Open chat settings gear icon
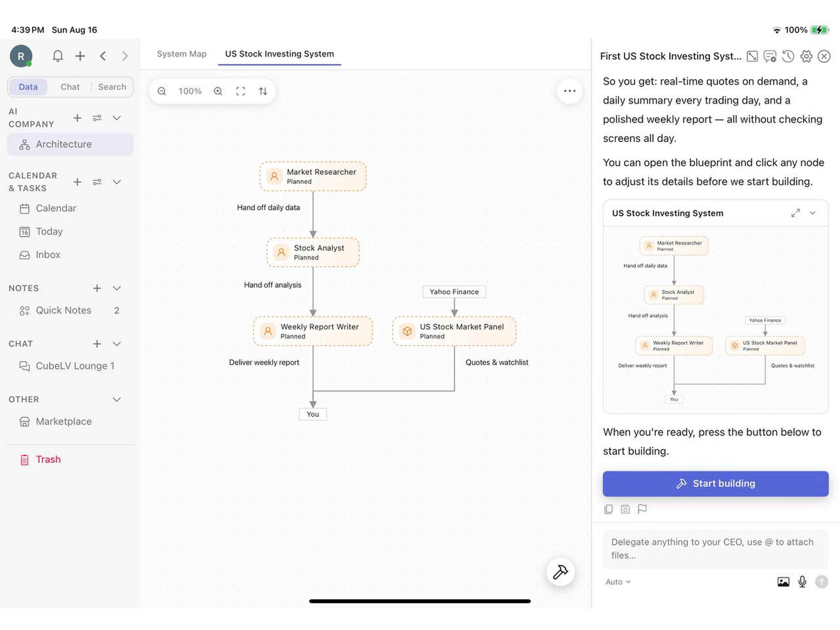 click(x=806, y=56)
